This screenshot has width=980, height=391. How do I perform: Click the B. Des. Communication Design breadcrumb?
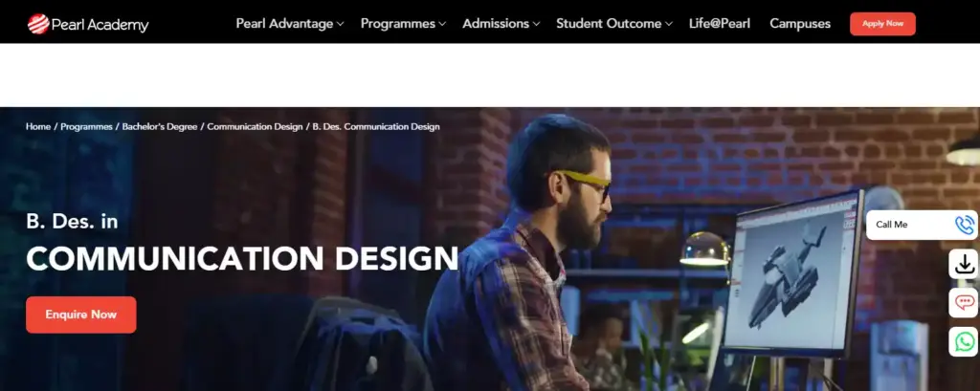click(376, 127)
